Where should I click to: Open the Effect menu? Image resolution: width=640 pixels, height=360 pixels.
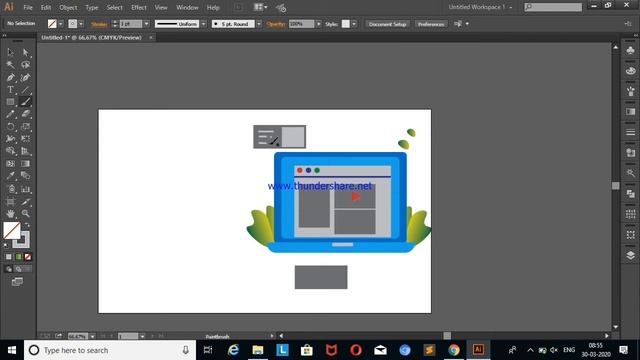pos(139,7)
